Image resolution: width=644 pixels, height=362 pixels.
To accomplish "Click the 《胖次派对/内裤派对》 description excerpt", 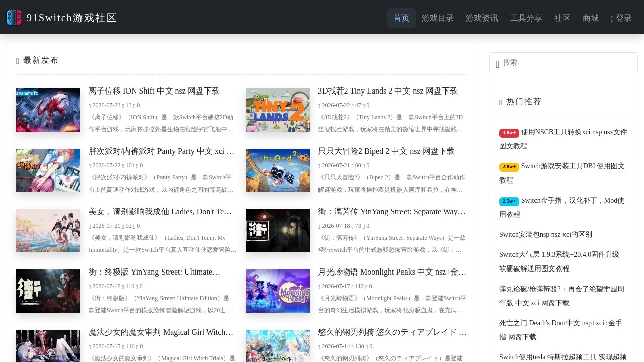I will (162, 184).
